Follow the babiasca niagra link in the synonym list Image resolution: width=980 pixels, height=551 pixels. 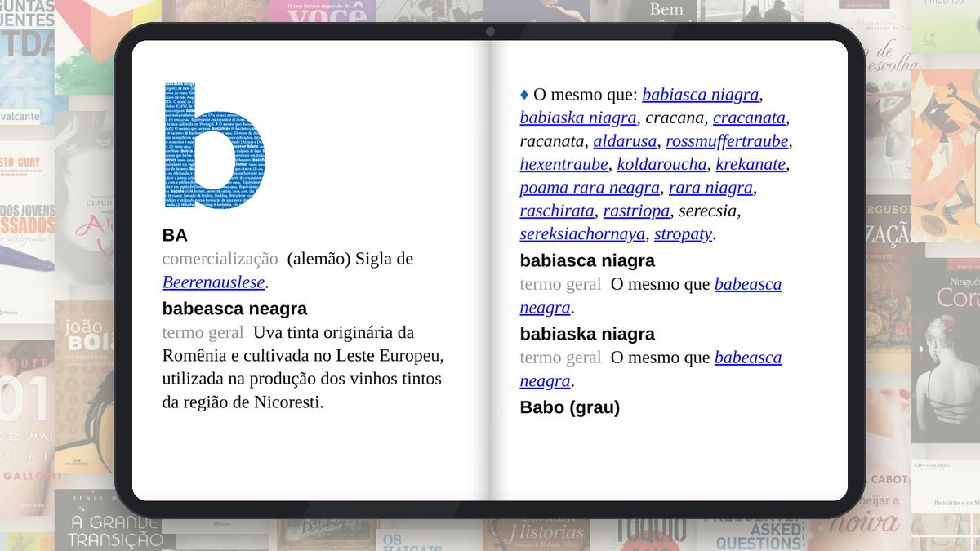point(701,94)
